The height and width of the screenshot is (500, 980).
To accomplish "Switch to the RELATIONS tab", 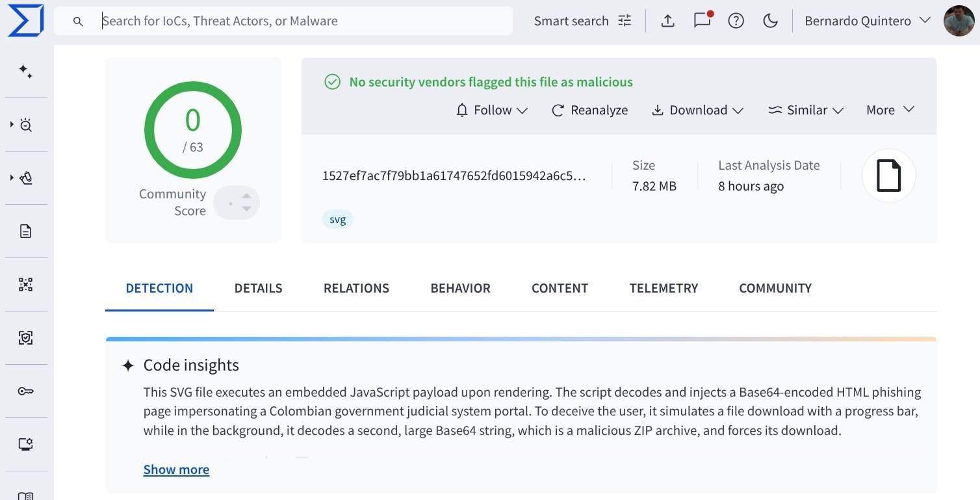I will [356, 289].
